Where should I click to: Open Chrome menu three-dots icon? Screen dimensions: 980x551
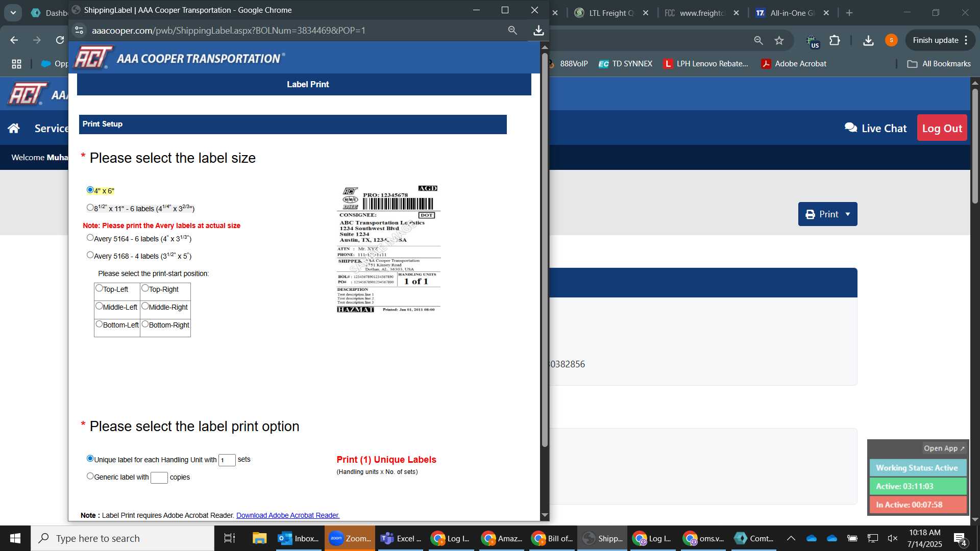click(x=966, y=40)
